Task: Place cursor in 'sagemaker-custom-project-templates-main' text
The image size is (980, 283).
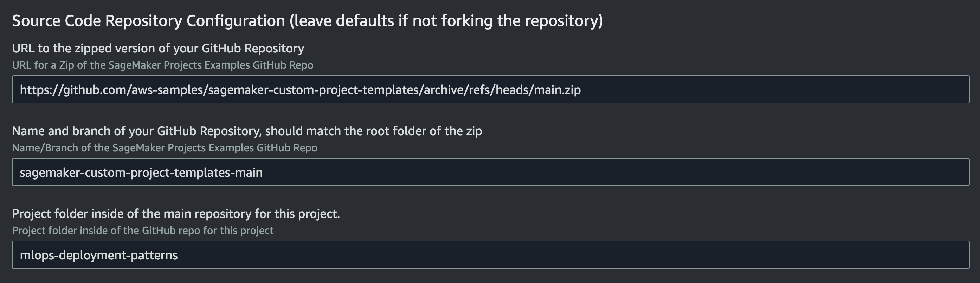Action: point(141,172)
